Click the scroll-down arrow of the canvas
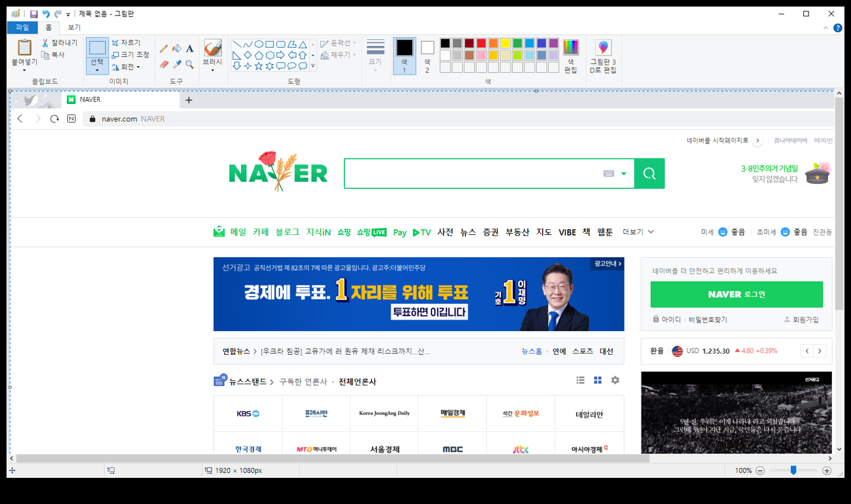The height and width of the screenshot is (504, 851). point(839,450)
